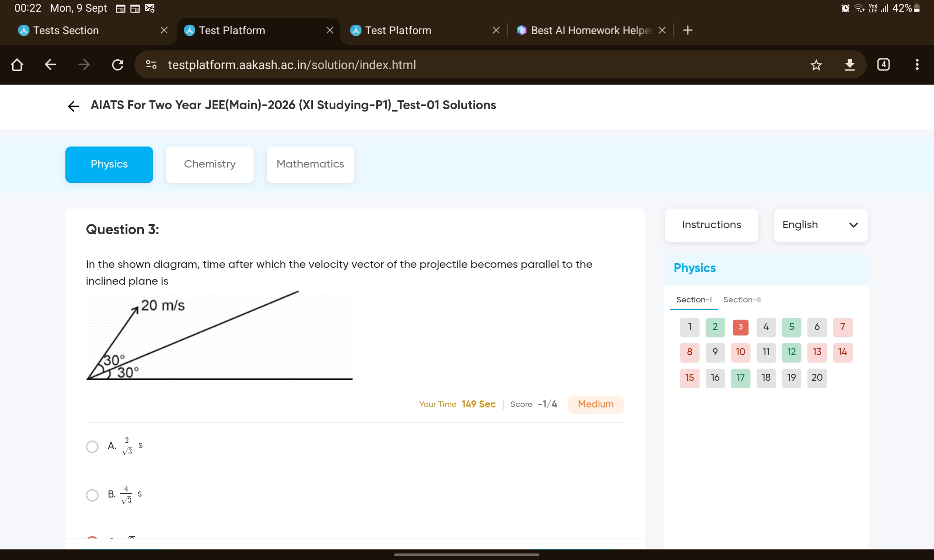Open the Instructions panel
The width and height of the screenshot is (934, 560).
(x=711, y=225)
